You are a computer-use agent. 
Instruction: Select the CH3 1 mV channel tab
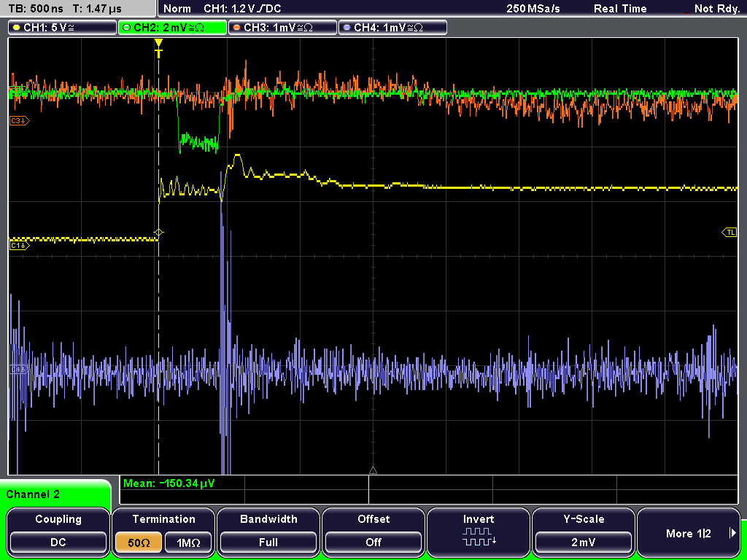coord(283,28)
